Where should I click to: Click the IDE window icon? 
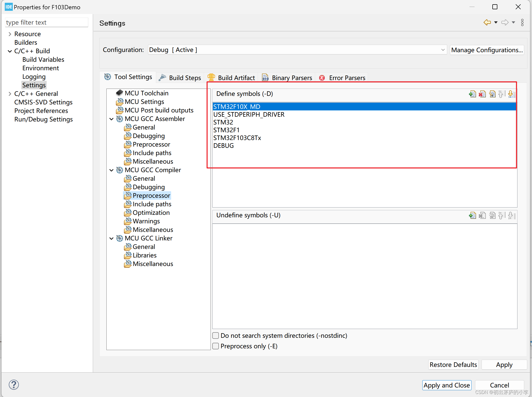(9, 7)
